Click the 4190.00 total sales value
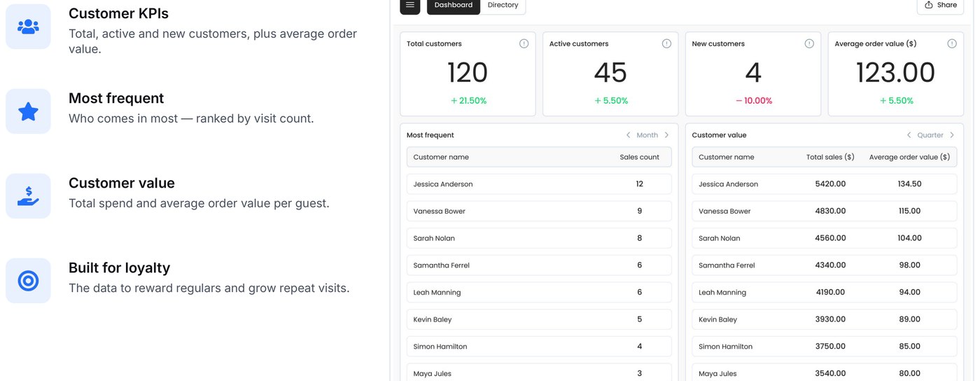 click(830, 292)
